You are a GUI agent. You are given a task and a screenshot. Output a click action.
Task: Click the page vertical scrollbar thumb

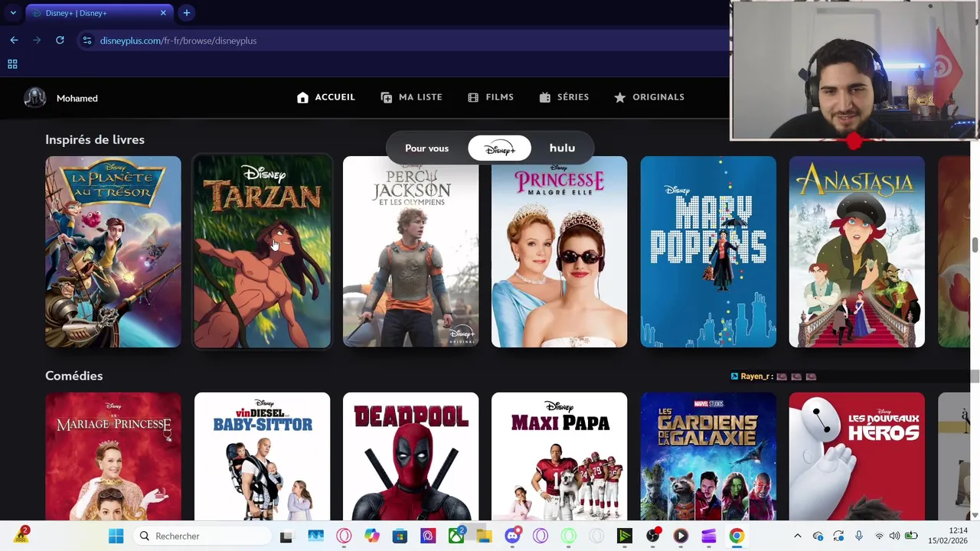pos(975,245)
